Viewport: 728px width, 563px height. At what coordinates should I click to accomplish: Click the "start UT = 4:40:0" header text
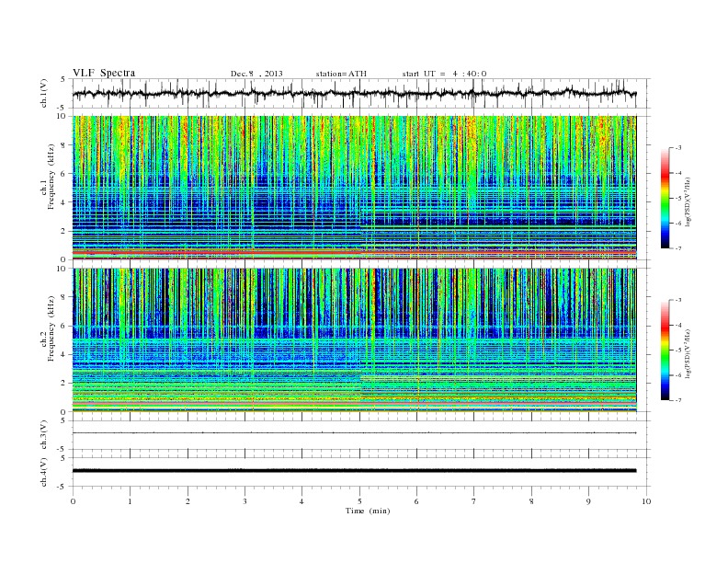click(444, 74)
